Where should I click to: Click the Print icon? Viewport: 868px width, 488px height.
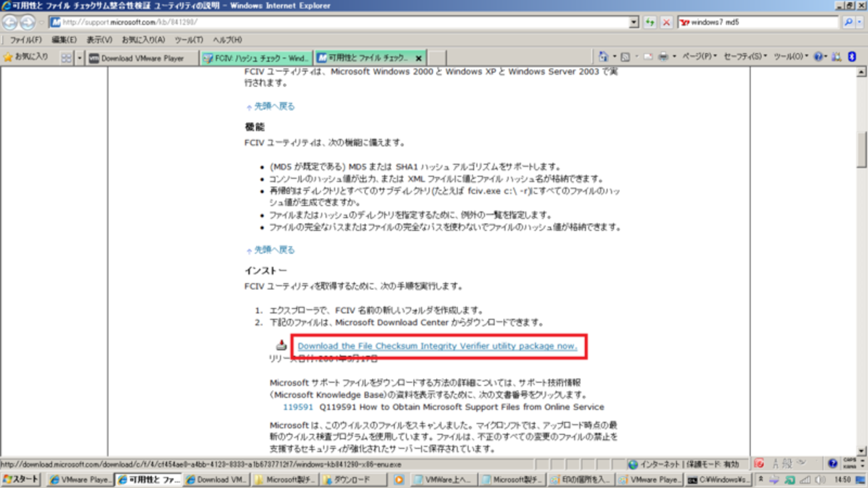pyautogui.click(x=663, y=57)
